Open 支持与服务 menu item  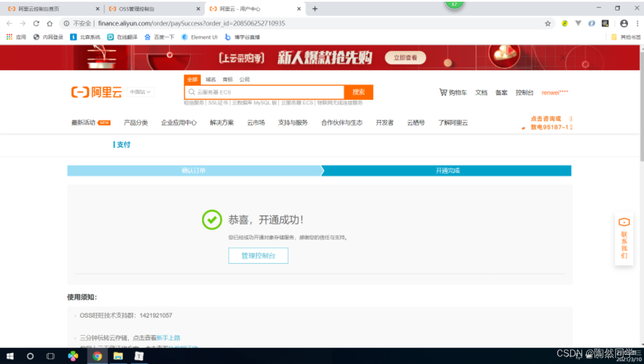(x=293, y=122)
